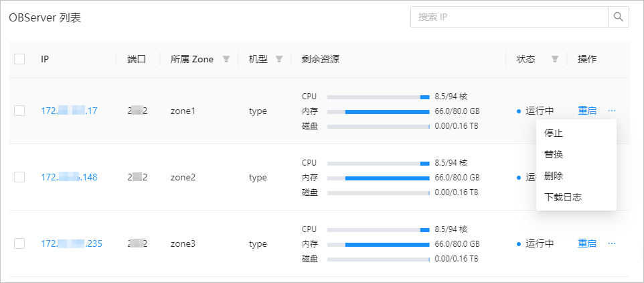The height and width of the screenshot is (283, 644).
Task: Open the IP link ending in .17
Action: (x=69, y=111)
